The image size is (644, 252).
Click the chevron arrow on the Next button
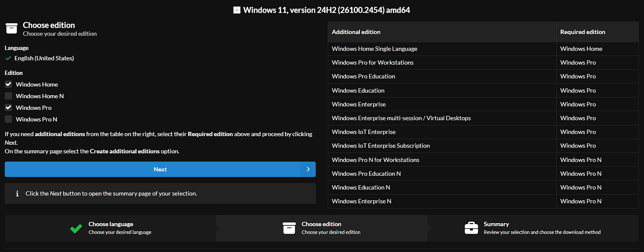308,169
